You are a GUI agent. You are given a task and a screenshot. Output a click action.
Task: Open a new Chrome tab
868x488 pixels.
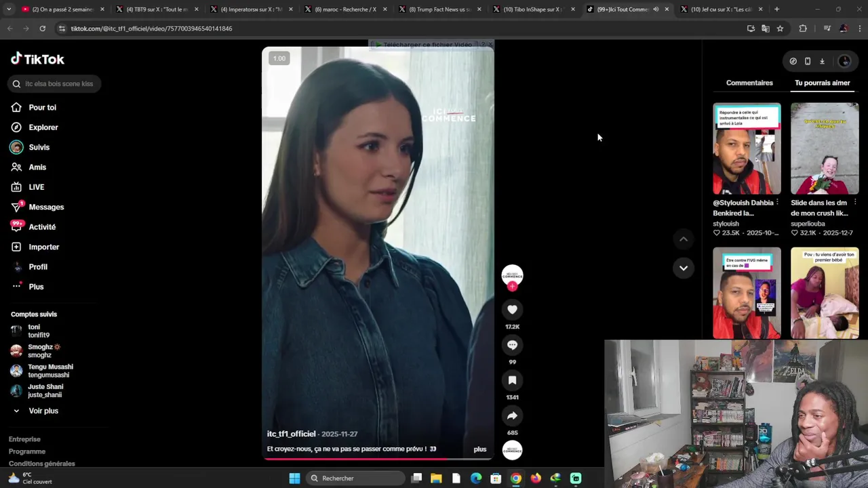coord(776,9)
